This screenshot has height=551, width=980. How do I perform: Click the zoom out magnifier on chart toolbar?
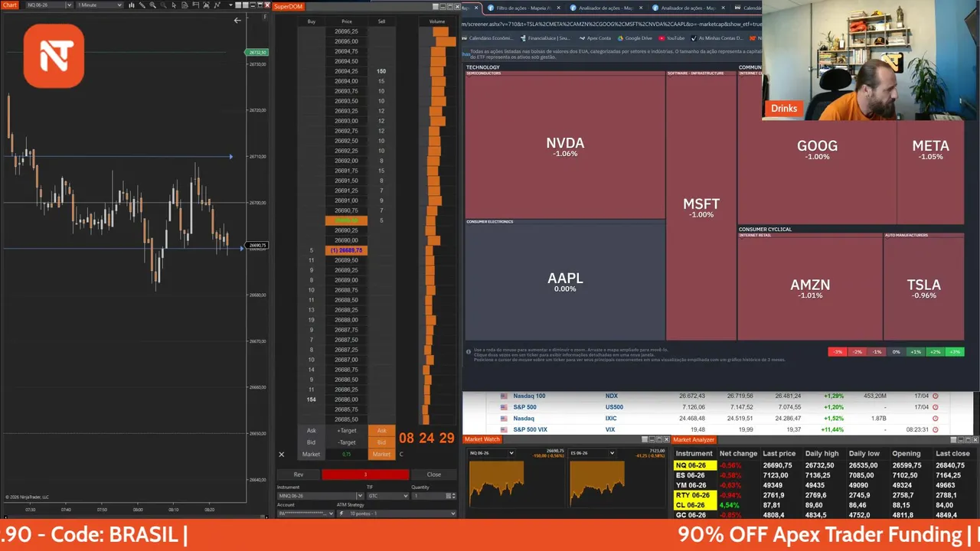click(163, 5)
